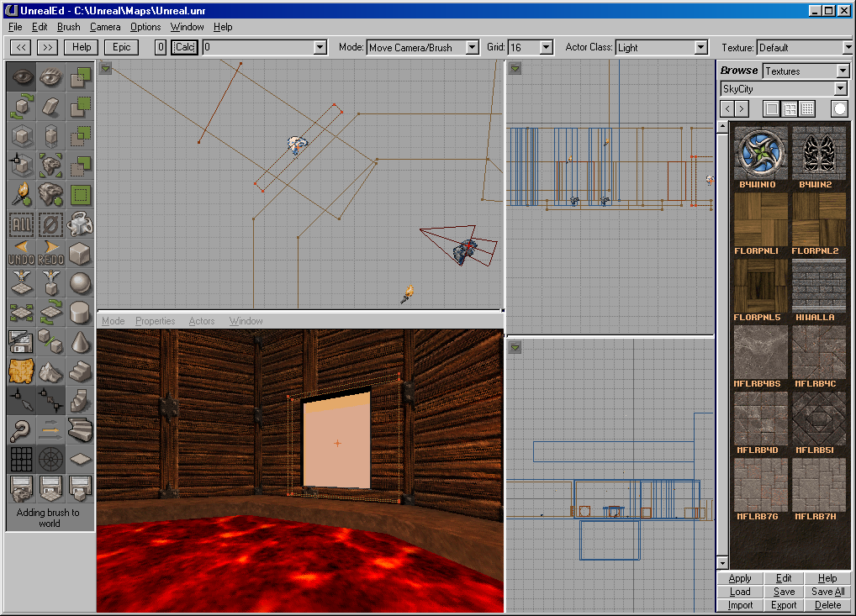The image size is (856, 616).
Task: Click the question mark help icon
Action: [22, 430]
